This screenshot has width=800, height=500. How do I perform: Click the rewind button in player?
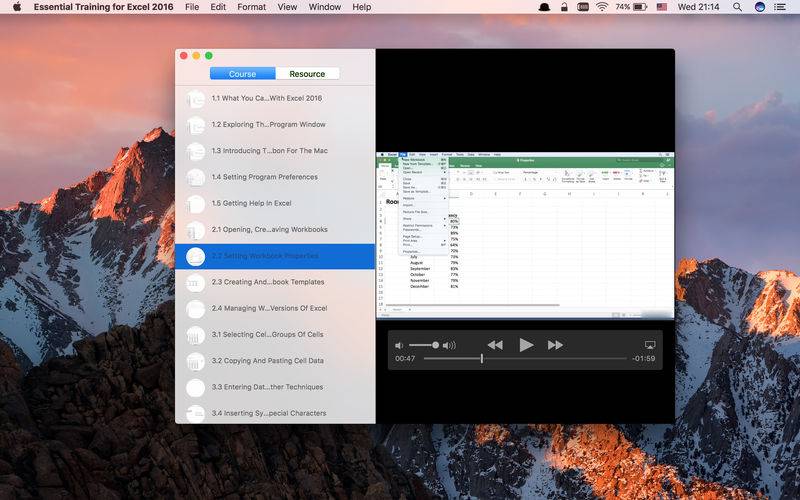pyautogui.click(x=495, y=345)
